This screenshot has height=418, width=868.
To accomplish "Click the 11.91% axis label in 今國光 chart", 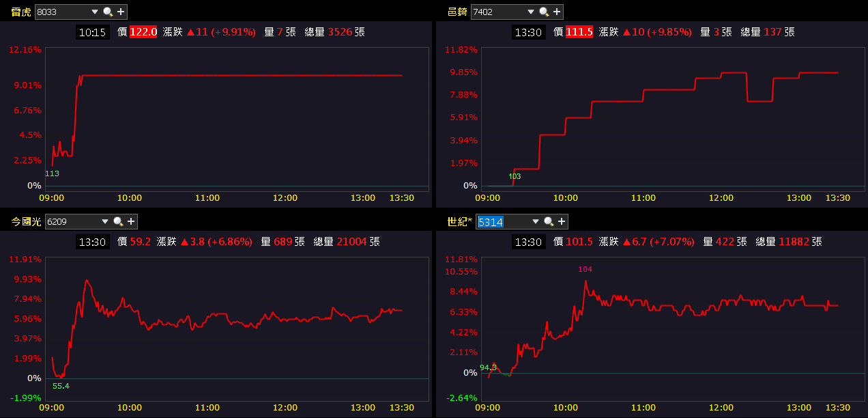I will coord(25,260).
